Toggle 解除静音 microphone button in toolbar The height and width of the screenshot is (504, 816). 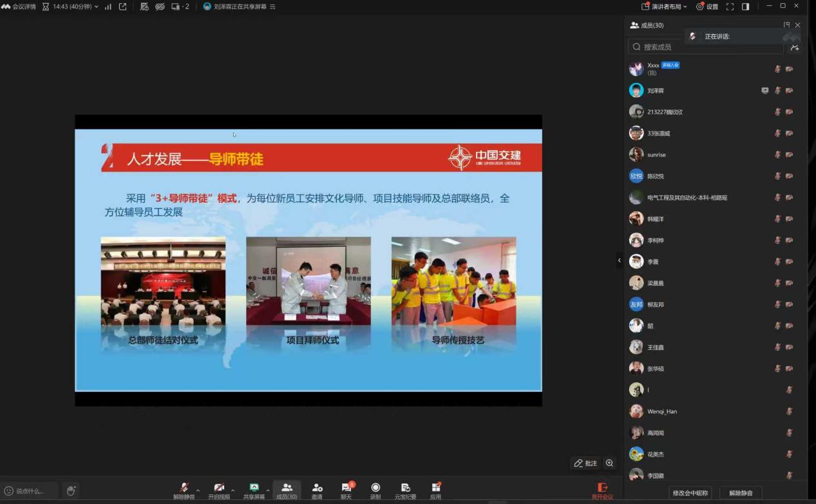[184, 490]
